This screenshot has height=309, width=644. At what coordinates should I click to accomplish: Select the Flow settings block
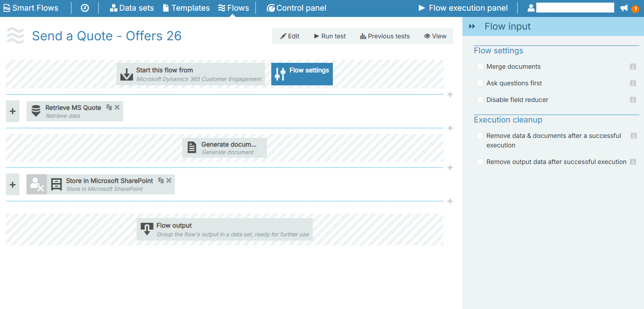click(302, 74)
